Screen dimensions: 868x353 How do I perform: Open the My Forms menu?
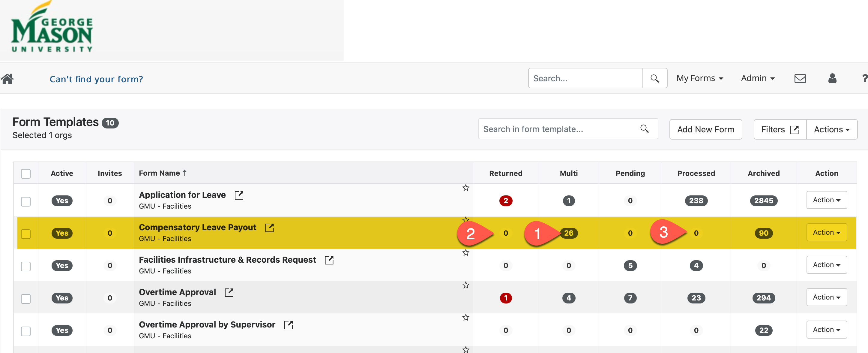(x=699, y=78)
